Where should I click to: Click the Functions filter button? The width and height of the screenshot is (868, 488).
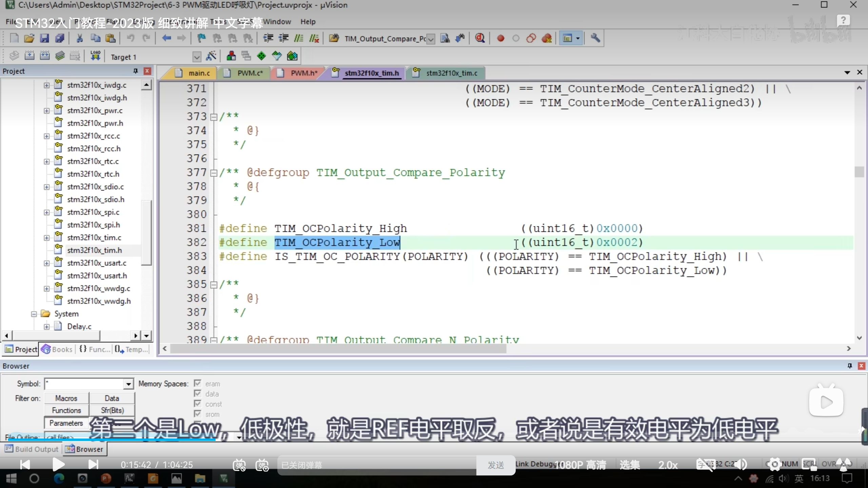tap(66, 410)
